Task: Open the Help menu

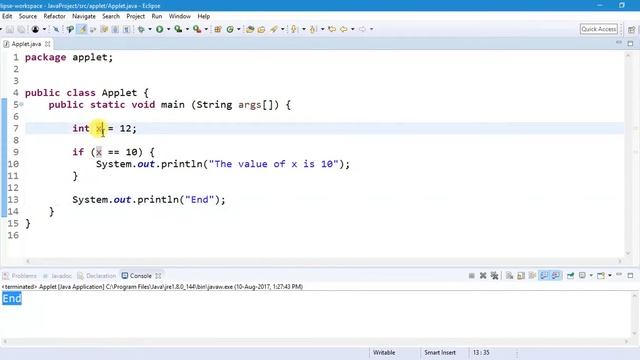Action: 204,16
